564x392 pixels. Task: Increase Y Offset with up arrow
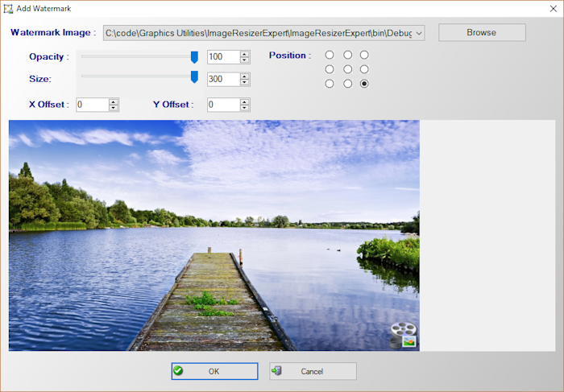[245, 102]
